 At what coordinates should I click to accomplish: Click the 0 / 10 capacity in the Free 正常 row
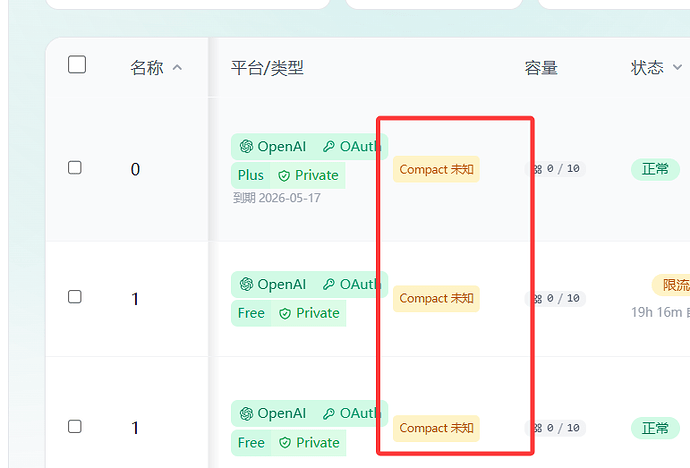click(555, 428)
